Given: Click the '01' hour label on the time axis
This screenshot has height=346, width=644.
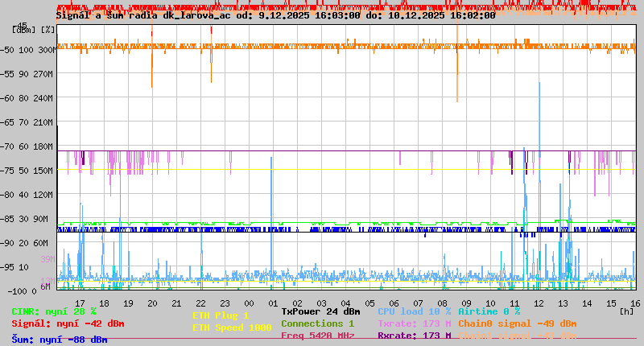Looking at the screenshot, I should [273, 303].
